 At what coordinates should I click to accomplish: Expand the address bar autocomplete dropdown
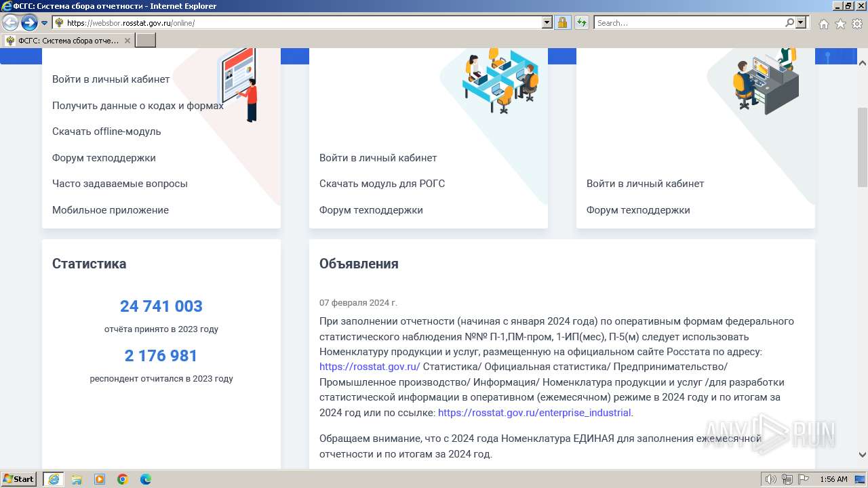[x=547, y=23]
